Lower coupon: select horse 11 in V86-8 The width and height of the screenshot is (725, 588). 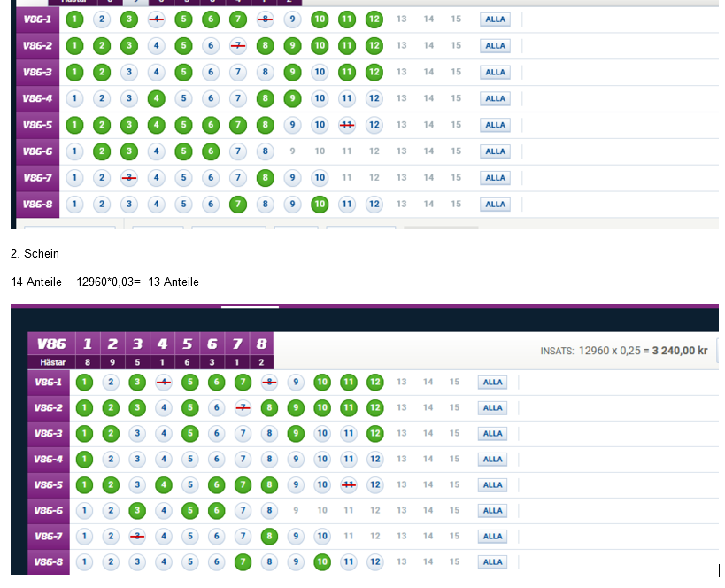pos(349,561)
